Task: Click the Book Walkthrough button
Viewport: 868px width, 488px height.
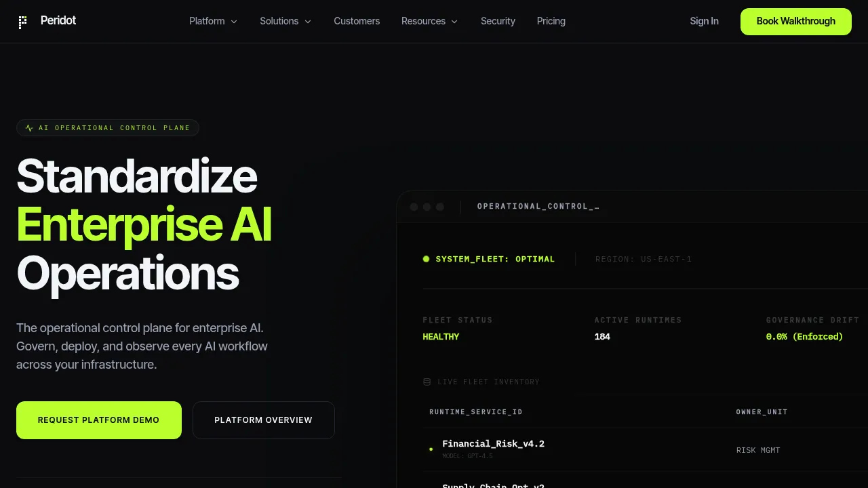Action: tap(796, 22)
